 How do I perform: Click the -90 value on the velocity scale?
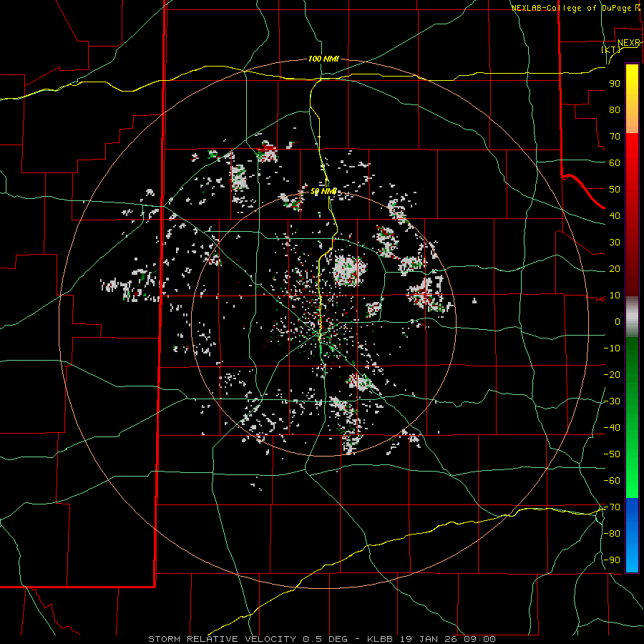612,560
